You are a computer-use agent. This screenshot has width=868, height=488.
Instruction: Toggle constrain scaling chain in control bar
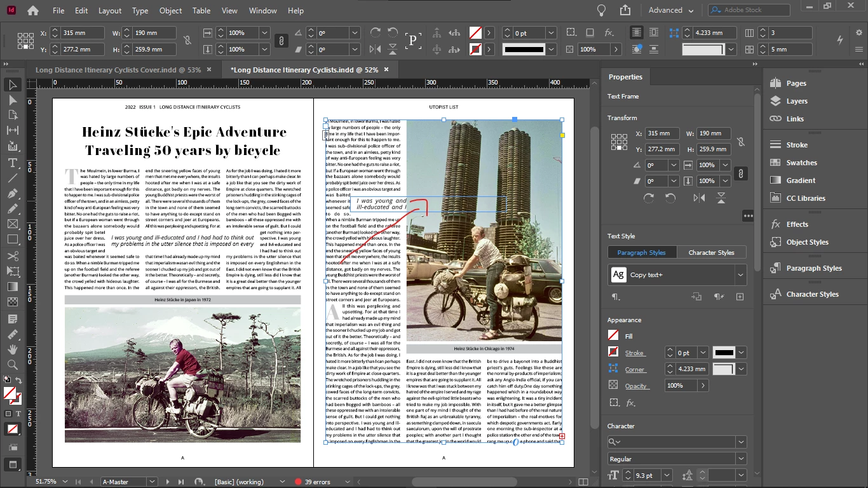[280, 41]
